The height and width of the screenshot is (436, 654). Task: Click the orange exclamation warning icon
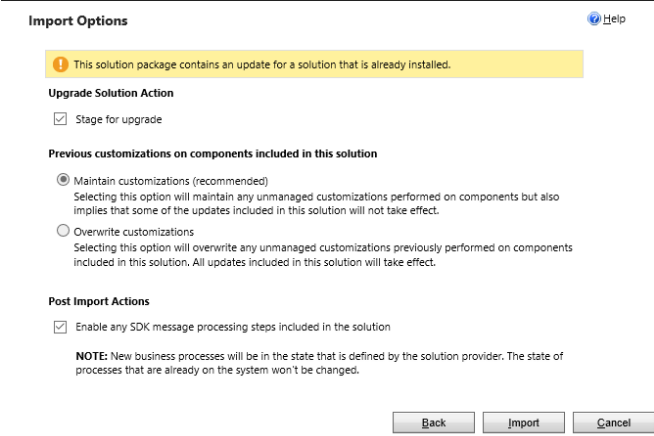(60, 64)
